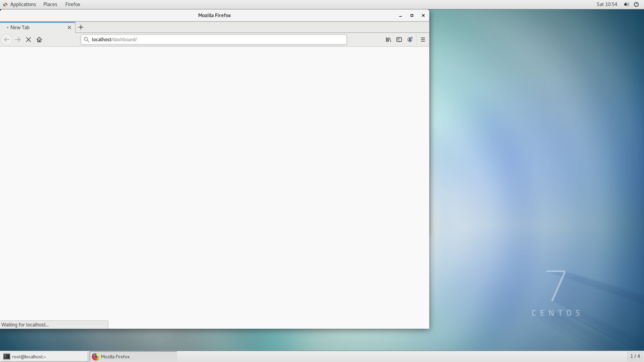
Task: Open the power system menu
Action: 636,5
